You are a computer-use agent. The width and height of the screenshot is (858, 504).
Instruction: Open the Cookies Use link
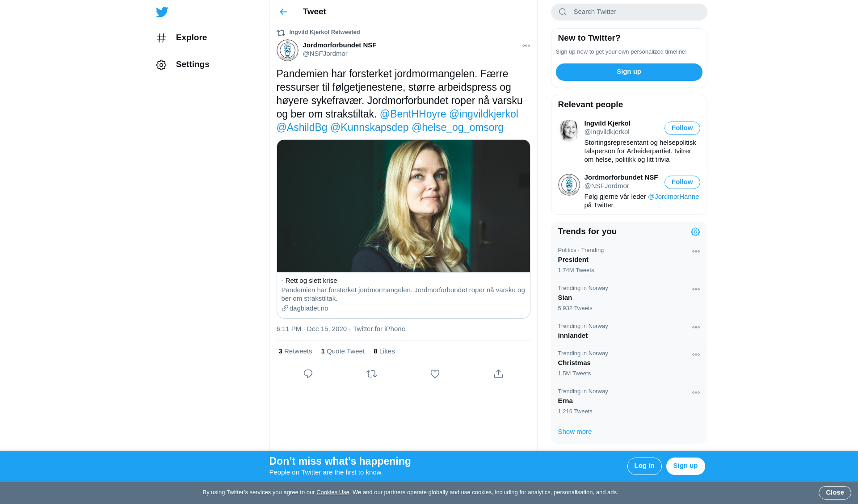click(x=332, y=492)
